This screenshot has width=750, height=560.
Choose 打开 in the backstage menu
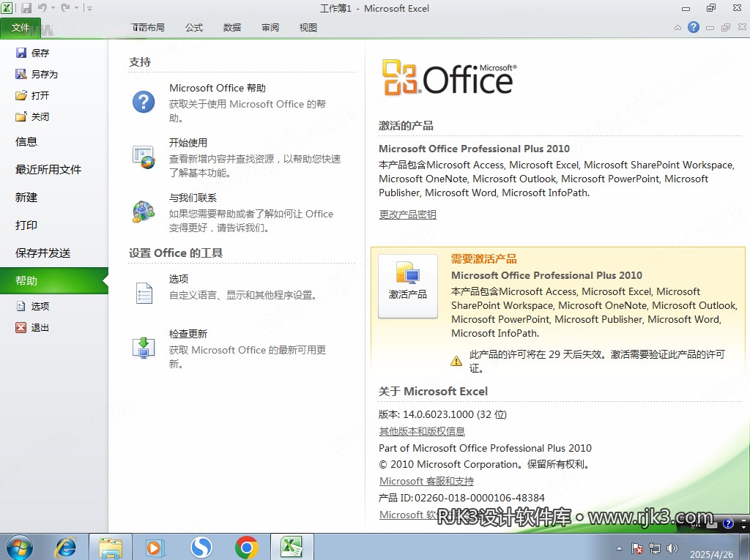32,95
